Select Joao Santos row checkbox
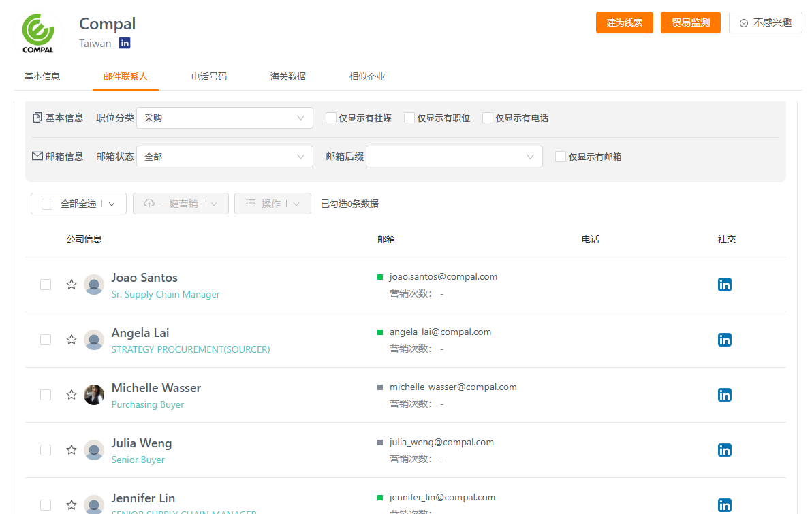 coord(46,285)
